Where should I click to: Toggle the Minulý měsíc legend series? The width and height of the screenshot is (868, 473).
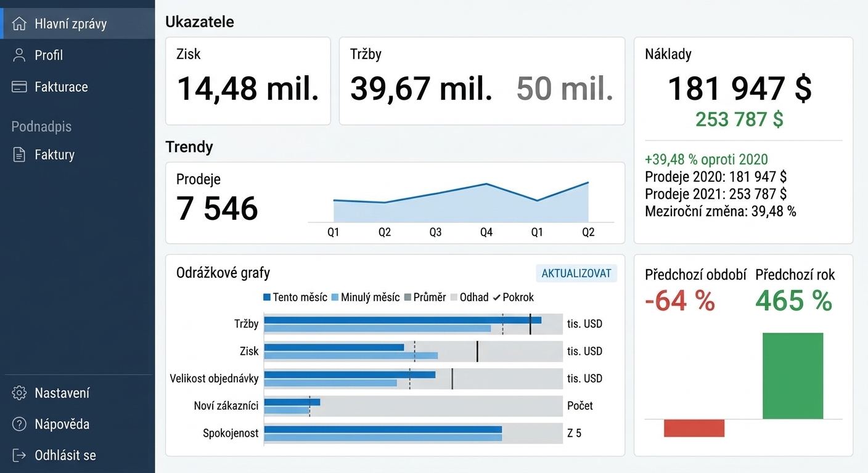click(366, 297)
